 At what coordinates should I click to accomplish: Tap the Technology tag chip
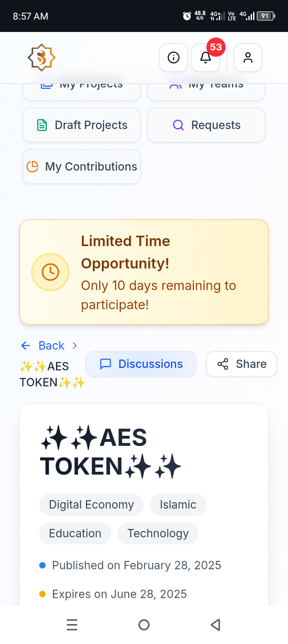(x=158, y=533)
